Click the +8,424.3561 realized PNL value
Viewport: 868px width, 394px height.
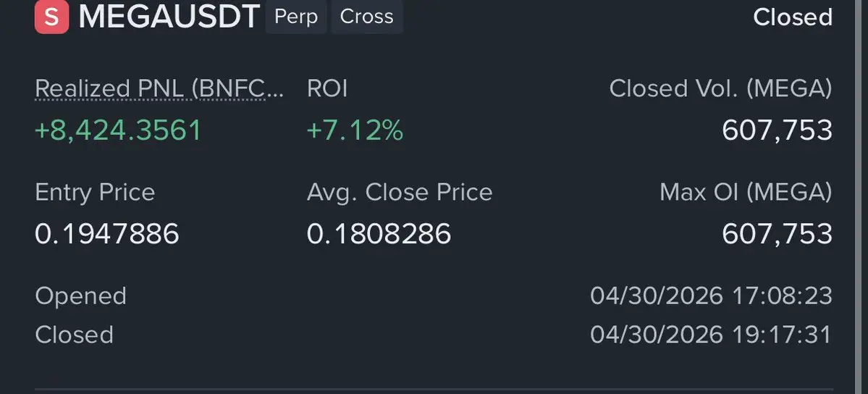click(x=118, y=130)
